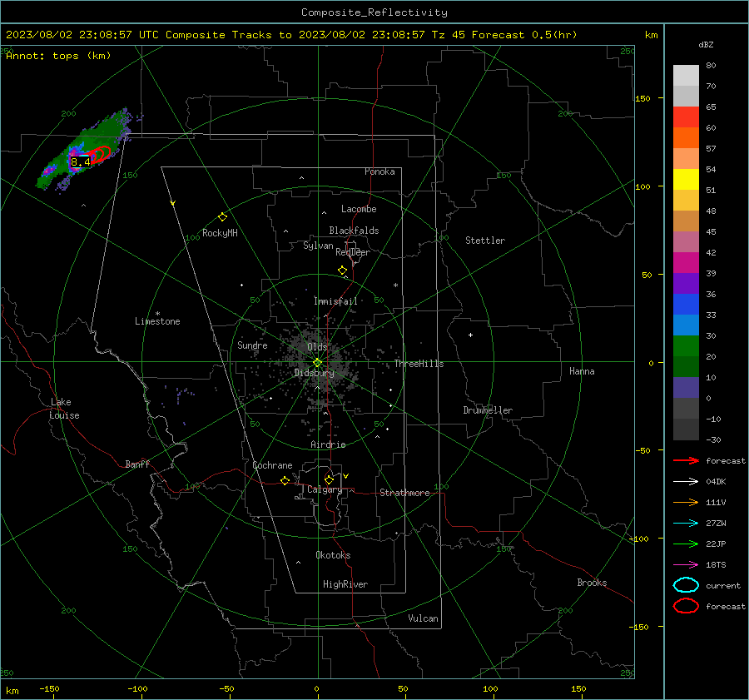Screen dimensions: 749x700
Task: Click the radar-site diamond at the map center near Didsbury
Action: (x=317, y=363)
